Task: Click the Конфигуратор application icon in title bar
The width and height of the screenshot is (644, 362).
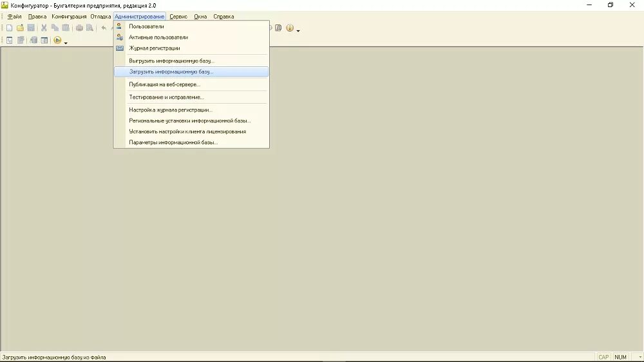Action: [x=5, y=5]
